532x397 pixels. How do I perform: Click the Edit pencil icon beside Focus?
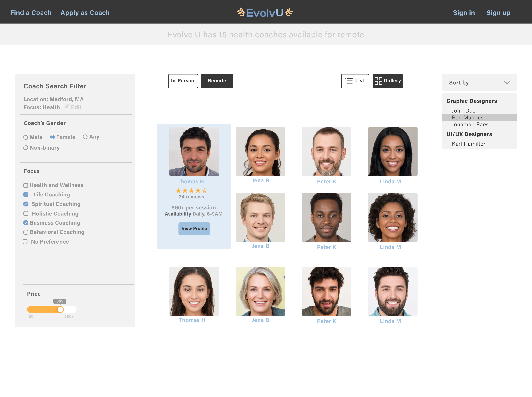click(66, 107)
